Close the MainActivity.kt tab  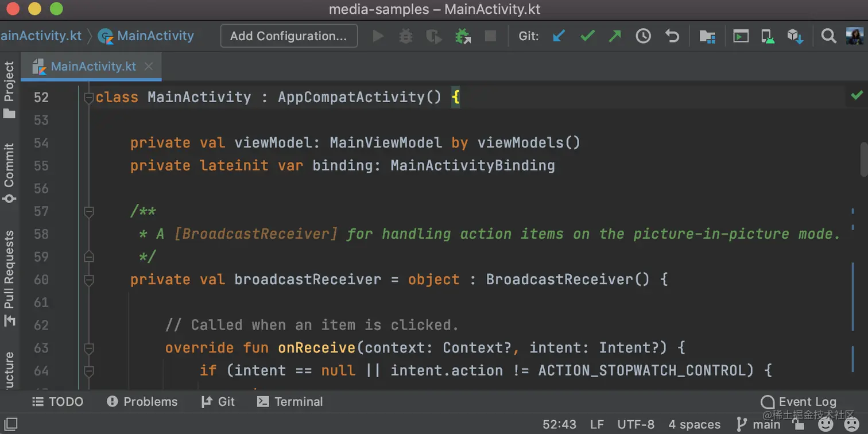(149, 67)
